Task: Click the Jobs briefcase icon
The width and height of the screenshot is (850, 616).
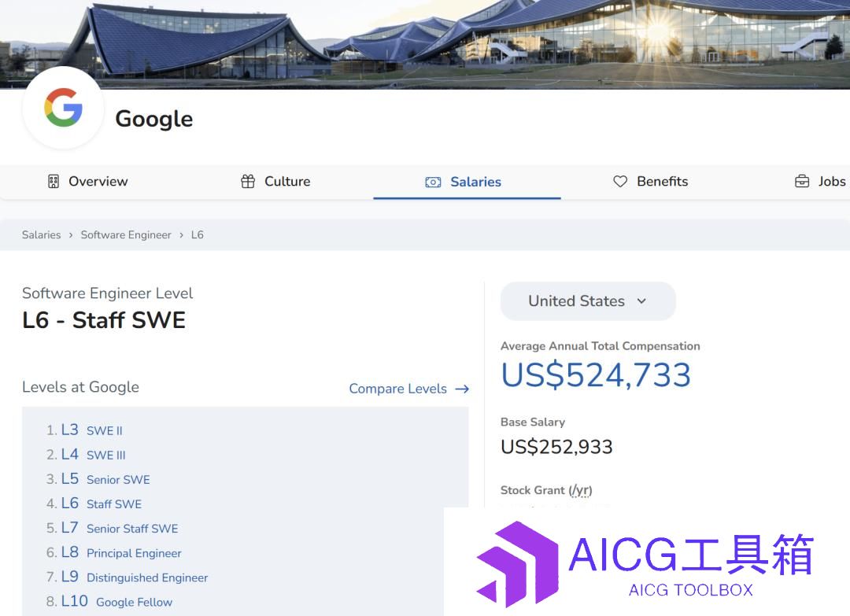Action: (802, 182)
